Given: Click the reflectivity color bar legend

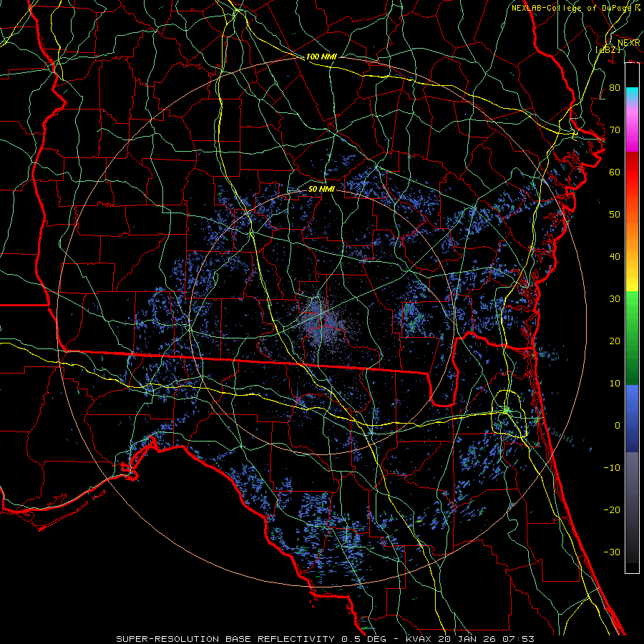Looking at the screenshot, I should click(x=632, y=318).
